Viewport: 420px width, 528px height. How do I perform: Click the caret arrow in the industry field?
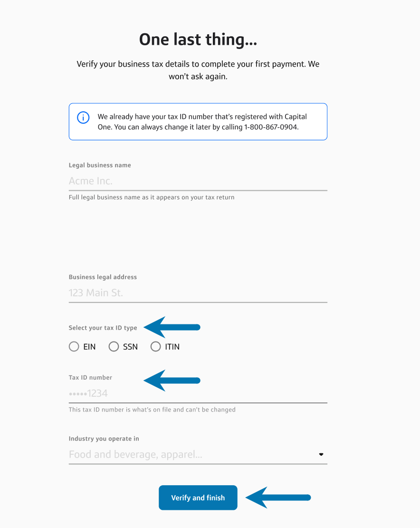(x=321, y=455)
